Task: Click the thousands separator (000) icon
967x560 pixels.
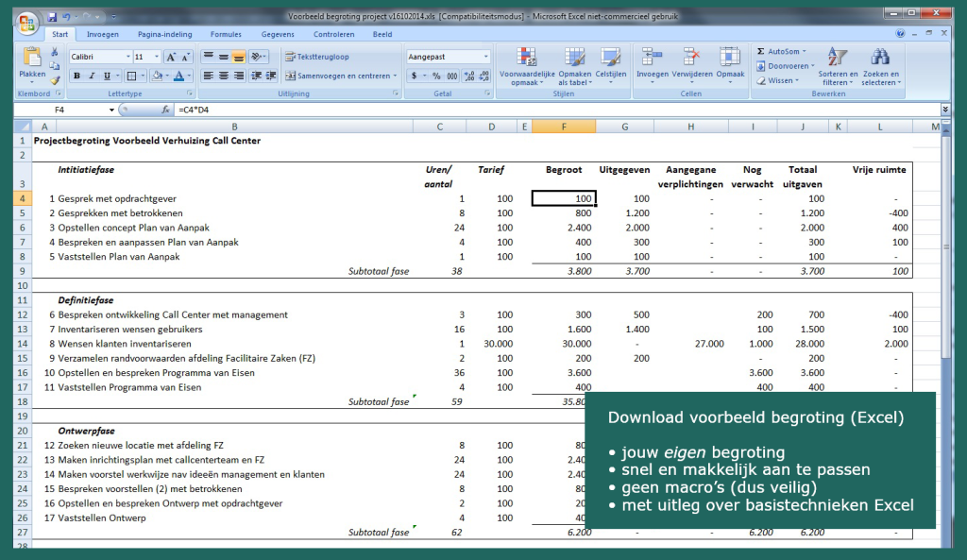Action: click(x=452, y=76)
